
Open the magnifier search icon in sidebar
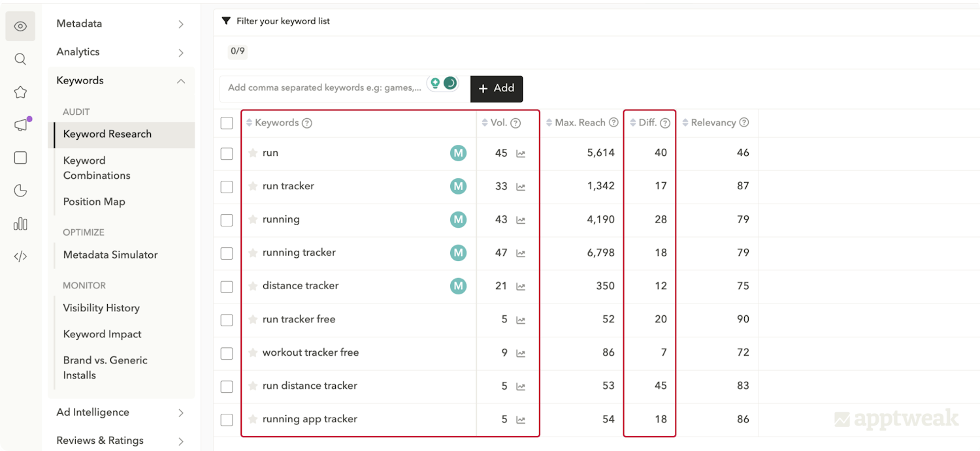point(20,59)
